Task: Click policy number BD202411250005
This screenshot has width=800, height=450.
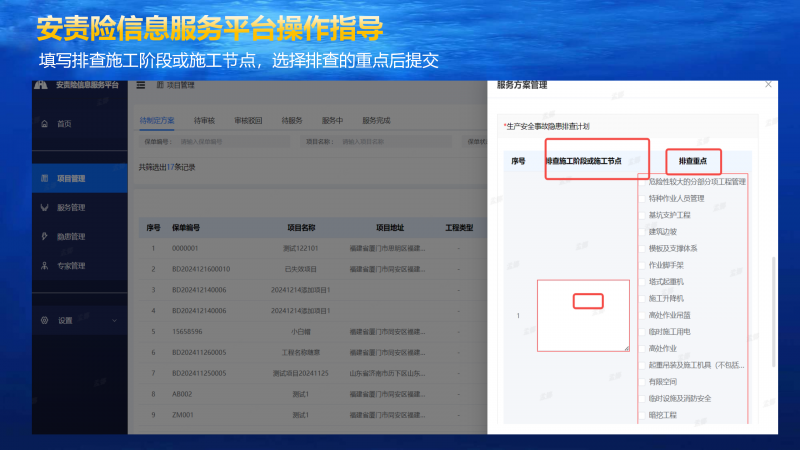Action: pos(199,373)
